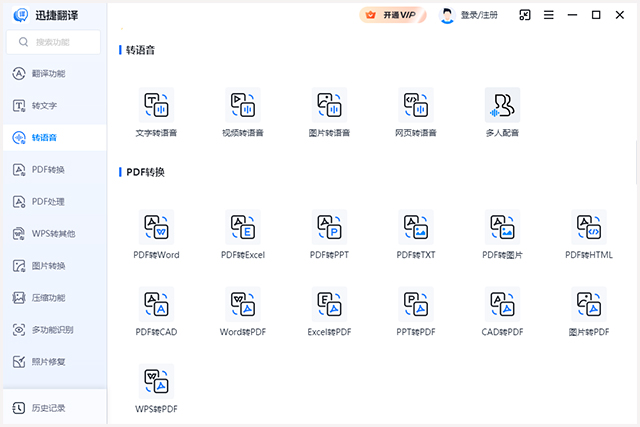Open the hamburger main menu
The image size is (640, 427).
549,15
